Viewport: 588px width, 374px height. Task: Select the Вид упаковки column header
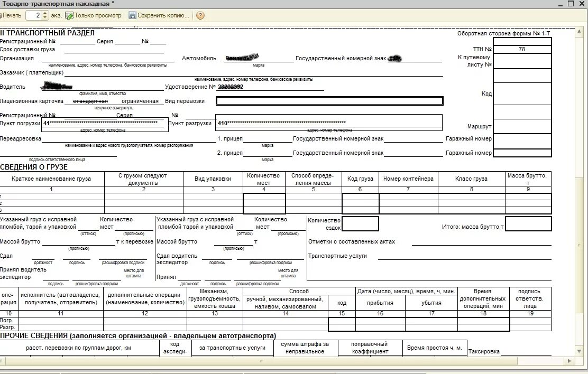click(213, 179)
